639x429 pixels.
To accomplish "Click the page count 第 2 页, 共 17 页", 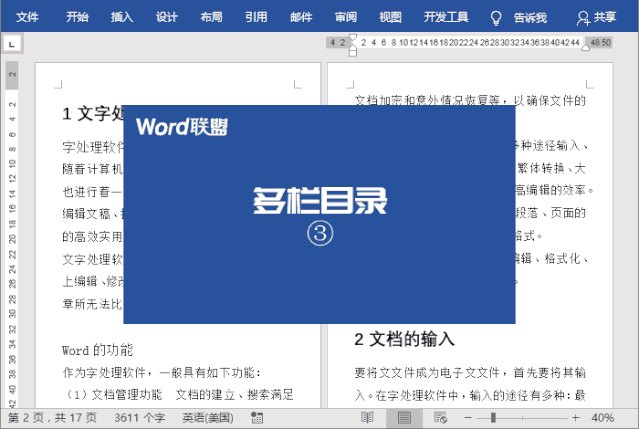I will [52, 418].
